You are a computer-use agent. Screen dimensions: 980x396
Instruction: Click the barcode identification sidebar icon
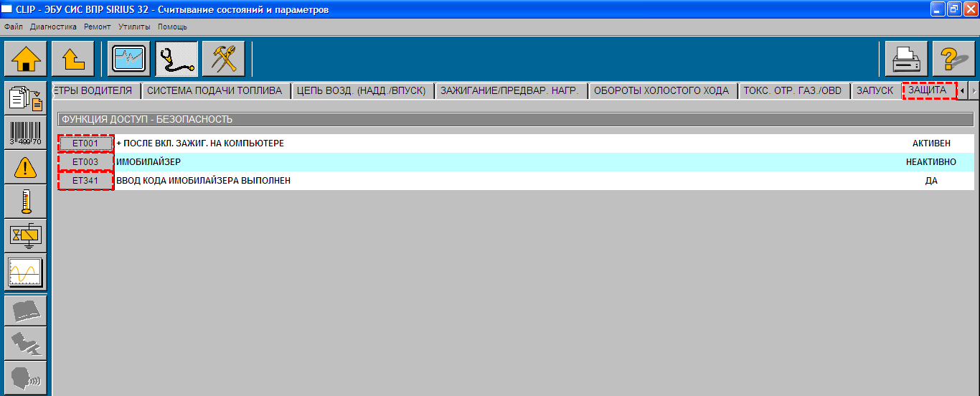tap(26, 133)
